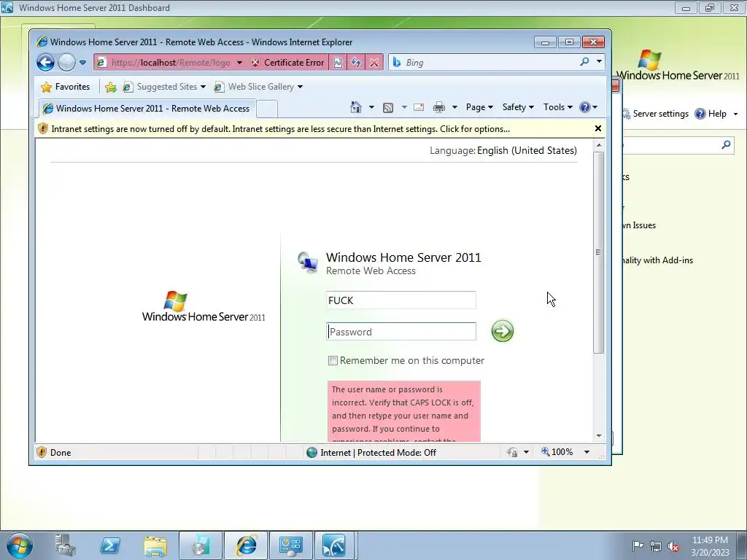747x560 pixels.
Task: Check Remember me on this computer
Action: (x=333, y=360)
